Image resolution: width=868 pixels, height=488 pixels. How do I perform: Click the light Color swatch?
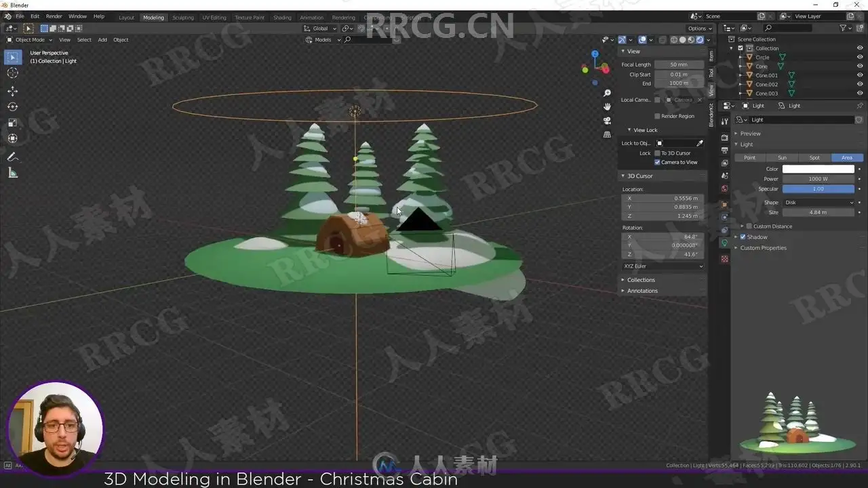point(818,169)
